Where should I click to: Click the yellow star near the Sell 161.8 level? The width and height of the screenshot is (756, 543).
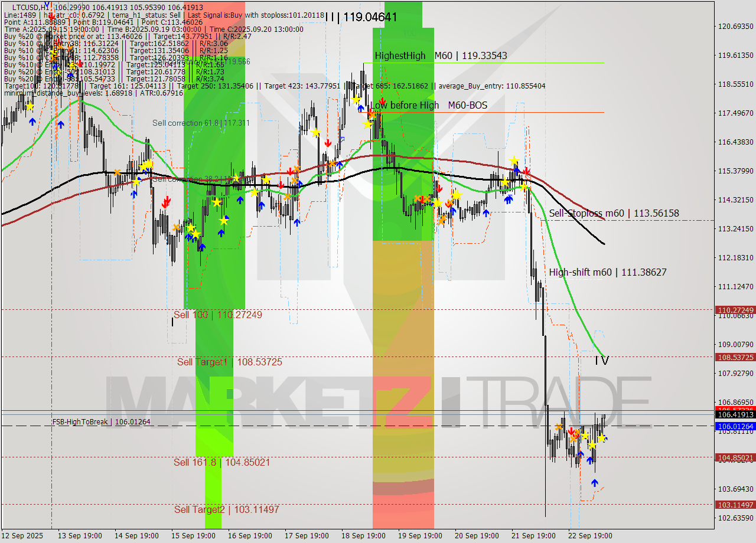pos(592,446)
